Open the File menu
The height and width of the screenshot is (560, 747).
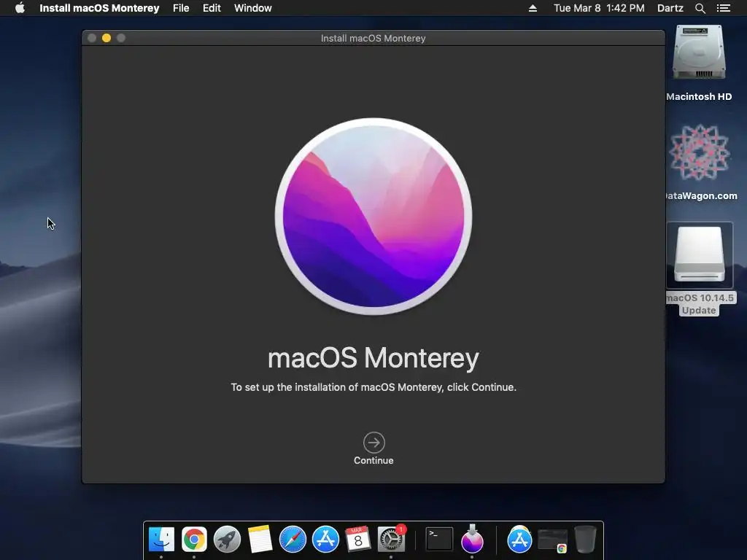(x=181, y=8)
